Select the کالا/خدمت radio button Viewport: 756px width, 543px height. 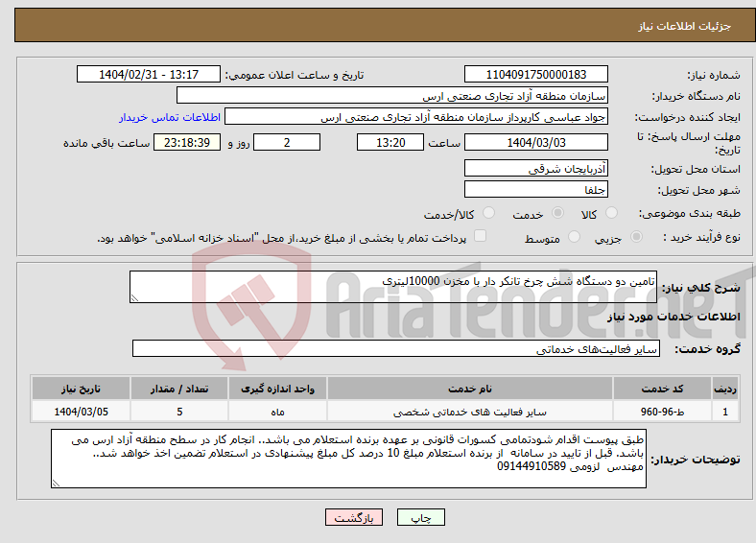tap(488, 213)
